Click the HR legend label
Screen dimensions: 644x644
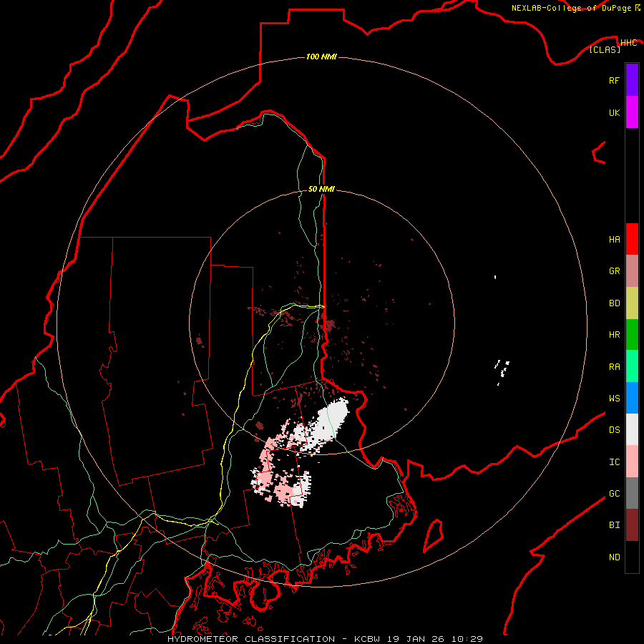click(614, 335)
